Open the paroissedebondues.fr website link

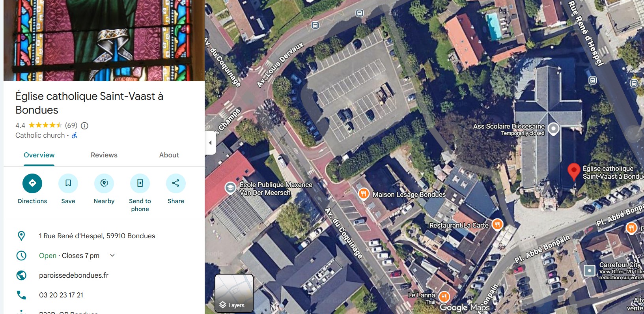pos(74,275)
